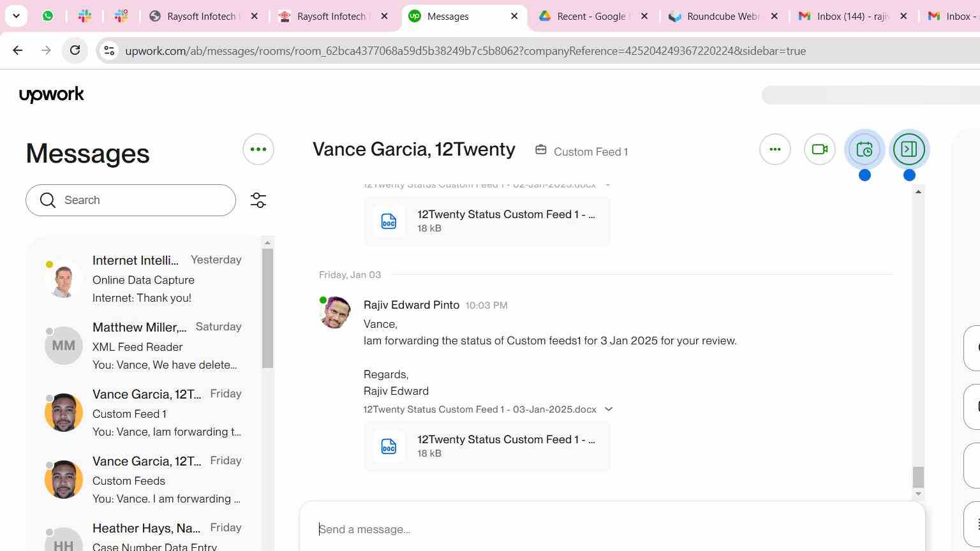This screenshot has height=551, width=980.
Task: Close the Recent - Google tab
Action: tap(644, 16)
